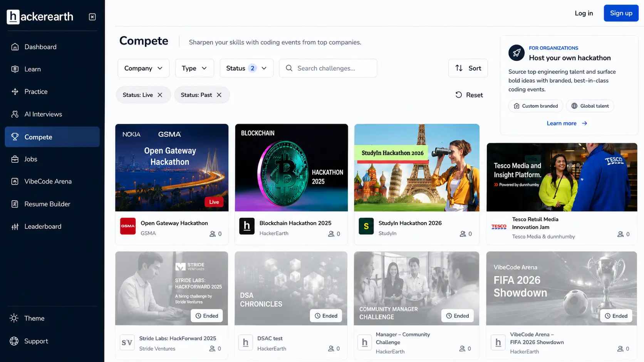Screen dimensions: 644x362
Task: Expand the Company filter dropdown
Action: (143, 68)
